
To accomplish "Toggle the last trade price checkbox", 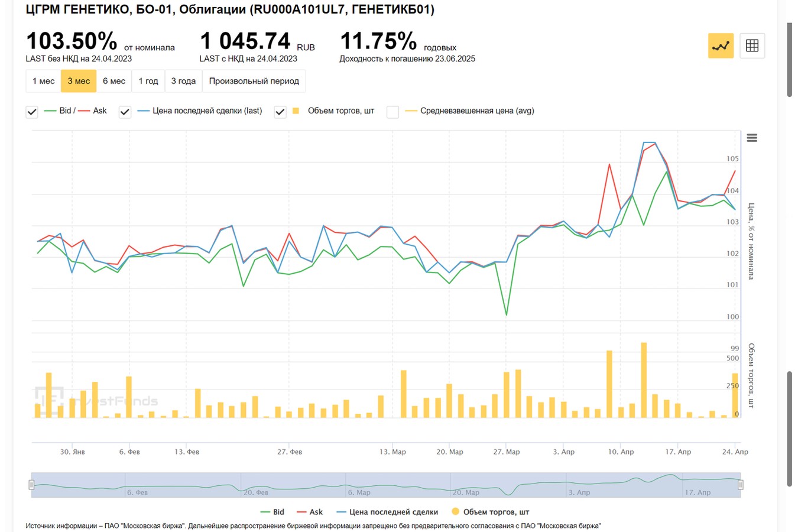I will point(125,112).
